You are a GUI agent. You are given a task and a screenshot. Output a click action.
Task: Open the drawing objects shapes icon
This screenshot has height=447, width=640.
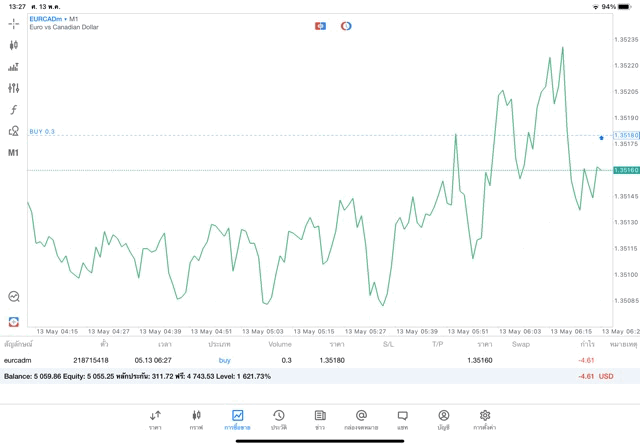[14, 131]
